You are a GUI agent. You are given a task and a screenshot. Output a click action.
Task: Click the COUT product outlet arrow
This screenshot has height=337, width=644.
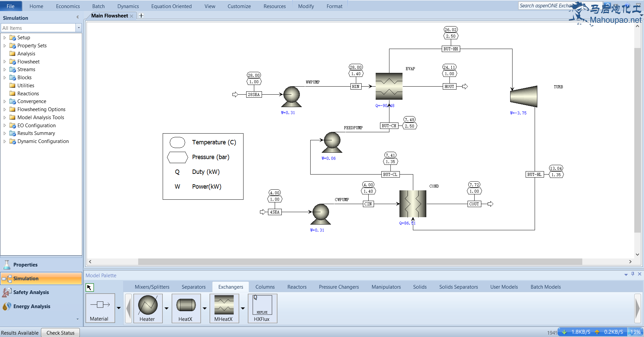tap(490, 204)
